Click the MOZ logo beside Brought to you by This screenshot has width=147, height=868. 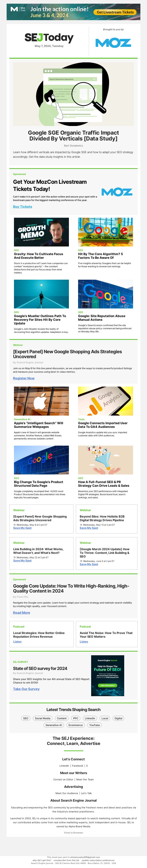tap(113, 43)
